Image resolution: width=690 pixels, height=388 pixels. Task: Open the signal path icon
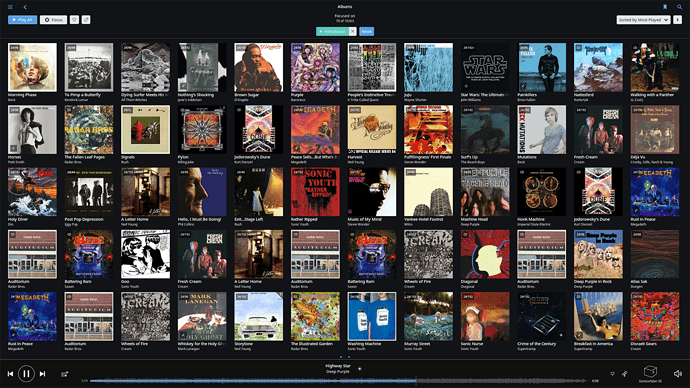coord(625,374)
